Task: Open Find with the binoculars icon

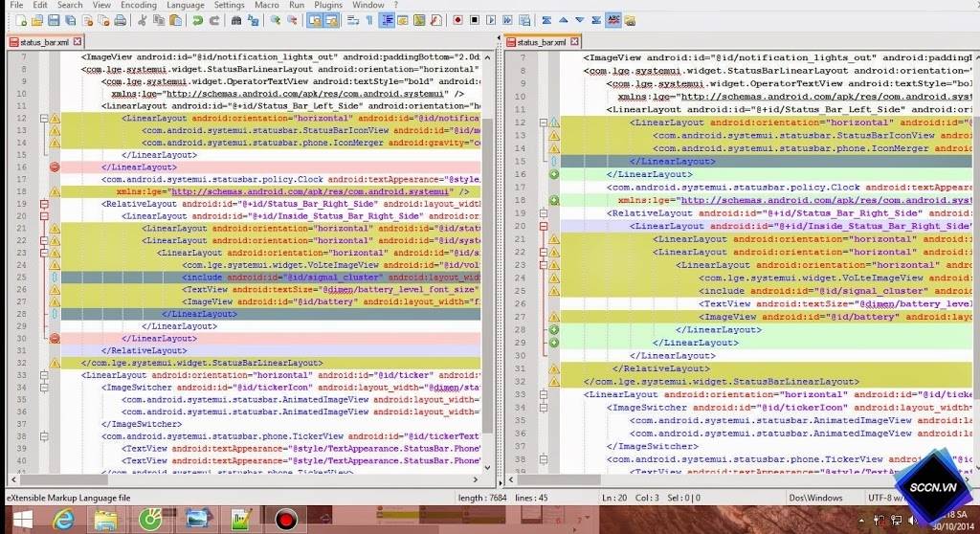Action: 236,21
